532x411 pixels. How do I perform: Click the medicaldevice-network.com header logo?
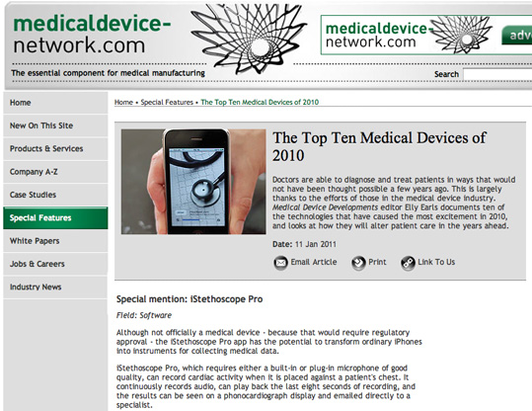pyautogui.click(x=92, y=35)
